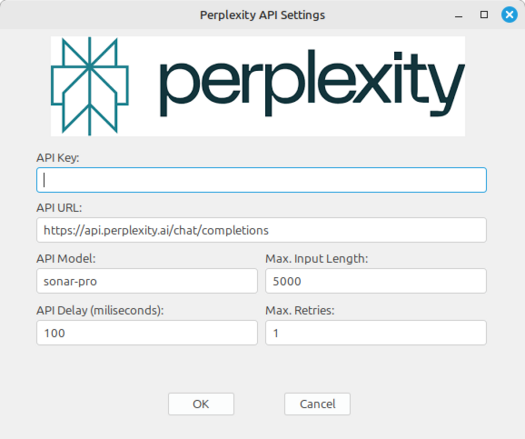Image resolution: width=525 pixels, height=439 pixels.
Task: Click the "Max. Input Length:" label
Action: (x=316, y=259)
